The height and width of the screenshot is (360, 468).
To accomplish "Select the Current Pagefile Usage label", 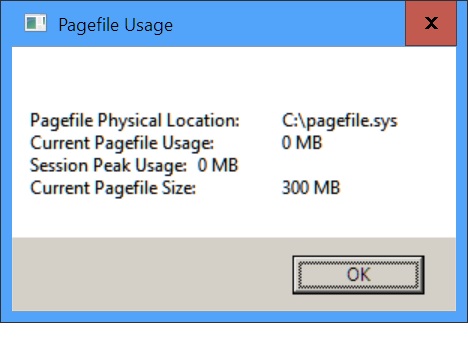I will (122, 143).
